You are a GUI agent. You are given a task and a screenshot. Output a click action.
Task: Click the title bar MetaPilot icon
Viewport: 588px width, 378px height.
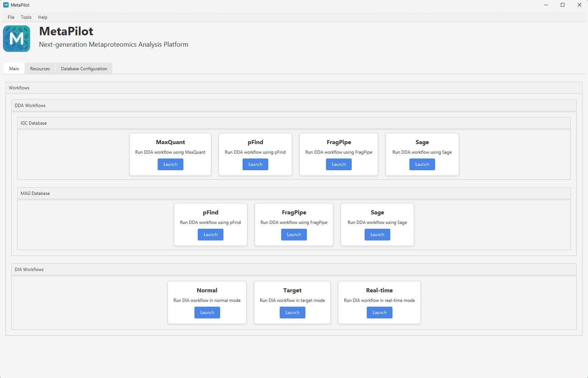[x=5, y=5]
